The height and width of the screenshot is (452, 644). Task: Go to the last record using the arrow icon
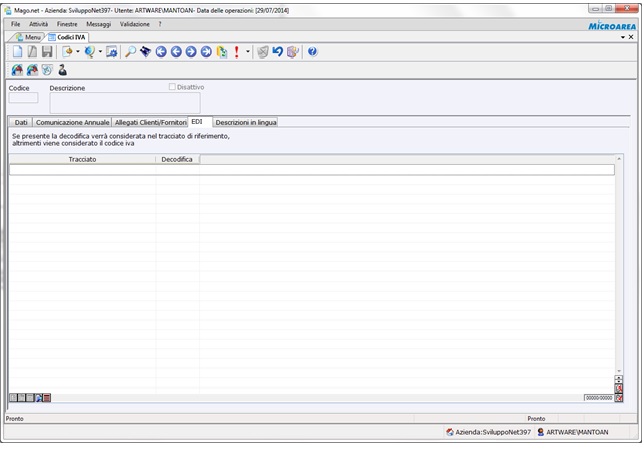coord(206,52)
